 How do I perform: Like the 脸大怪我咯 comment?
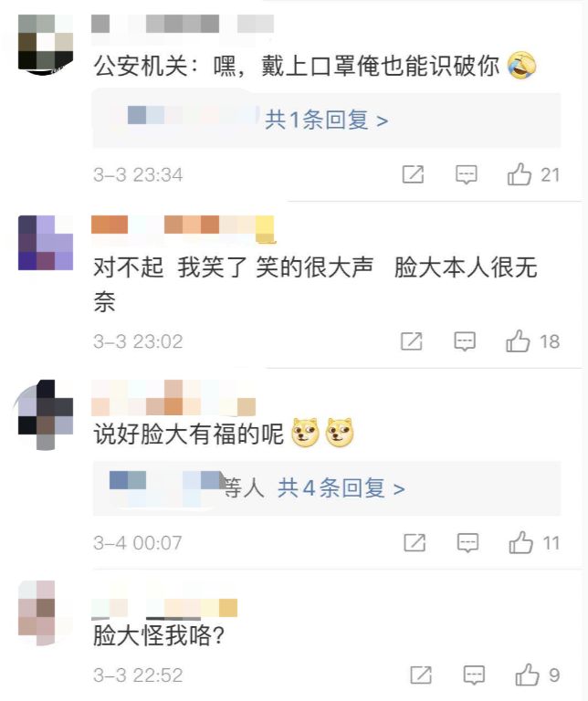pyautogui.click(x=527, y=675)
